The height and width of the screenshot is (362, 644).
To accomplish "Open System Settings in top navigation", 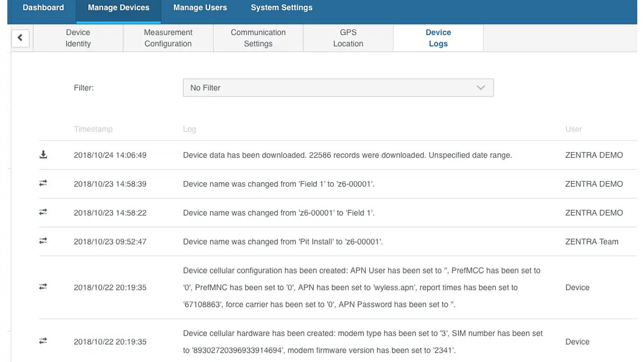I will click(x=282, y=8).
